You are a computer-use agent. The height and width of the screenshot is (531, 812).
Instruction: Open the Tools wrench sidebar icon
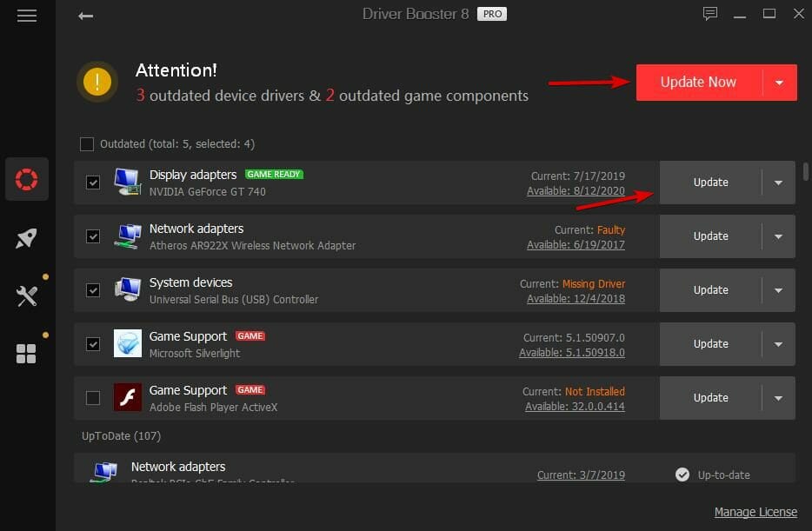(26, 296)
